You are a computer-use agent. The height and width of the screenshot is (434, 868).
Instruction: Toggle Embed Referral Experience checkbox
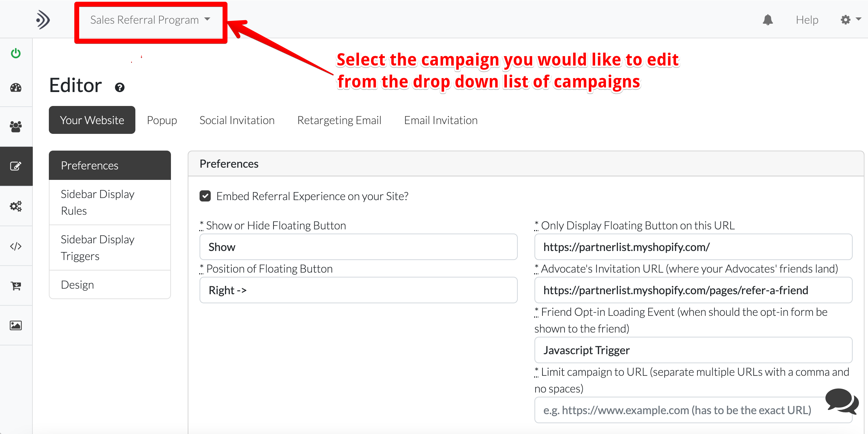(205, 196)
